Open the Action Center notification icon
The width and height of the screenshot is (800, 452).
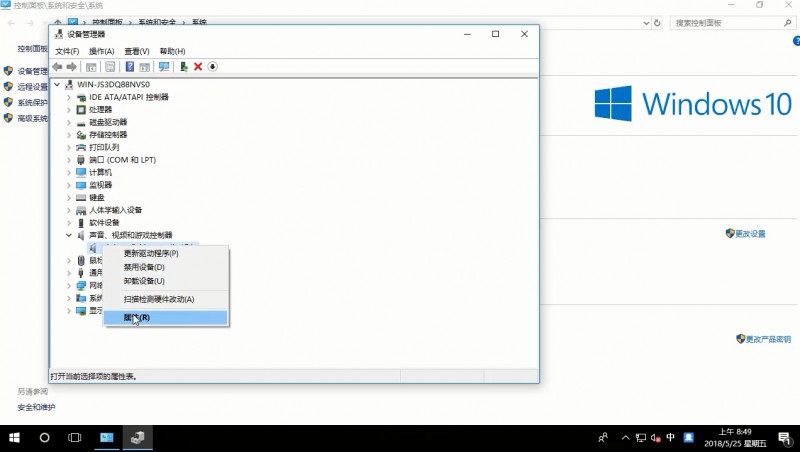coord(784,438)
